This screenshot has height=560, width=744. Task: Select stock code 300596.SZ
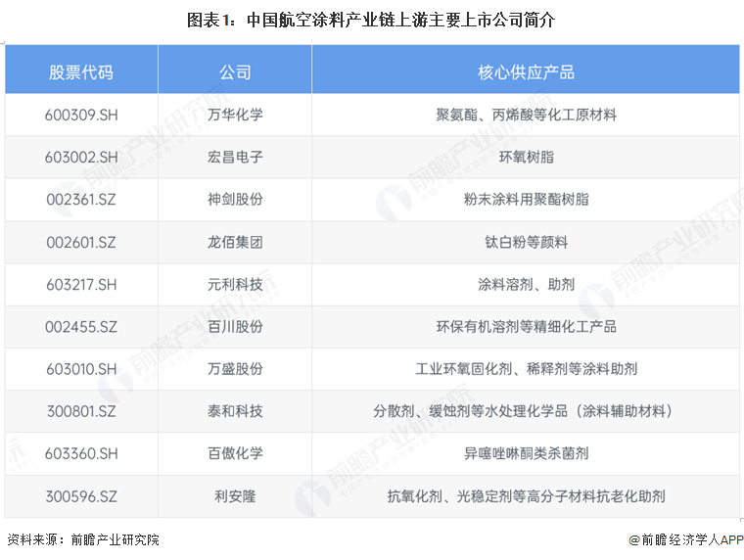(81, 496)
